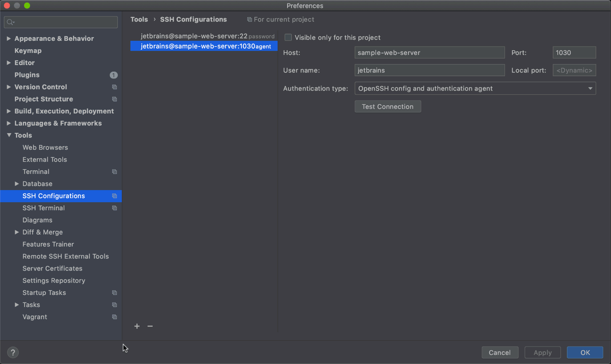
Task: Add a new SSH configuration
Action: [x=137, y=326]
